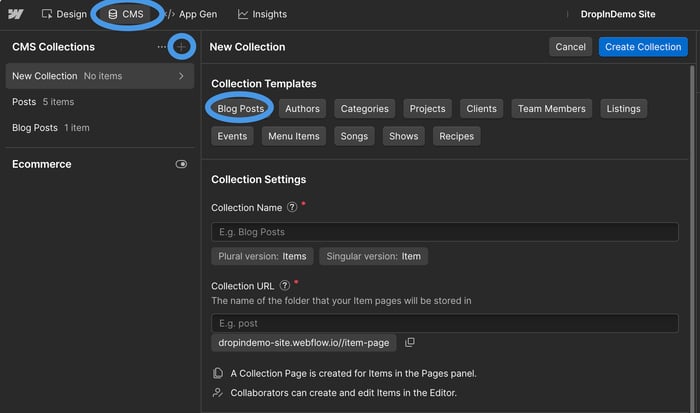The height and width of the screenshot is (413, 700).
Task: Open the Insights tab
Action: 262,14
